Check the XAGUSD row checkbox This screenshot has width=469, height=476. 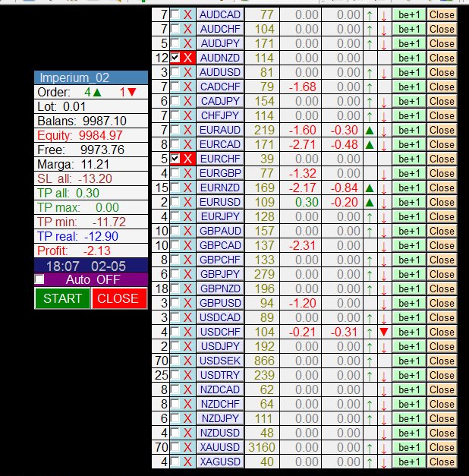click(x=175, y=461)
